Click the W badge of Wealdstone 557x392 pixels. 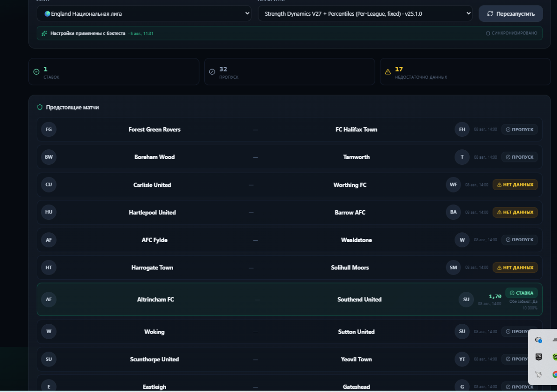[x=462, y=240]
